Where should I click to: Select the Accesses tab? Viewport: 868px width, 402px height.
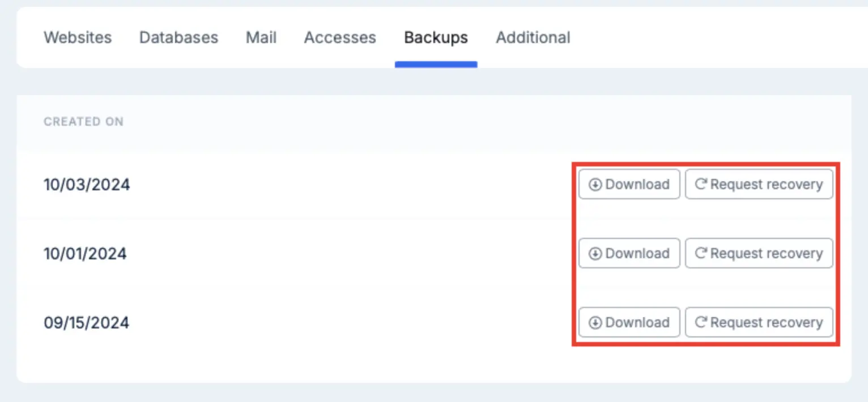tap(340, 37)
